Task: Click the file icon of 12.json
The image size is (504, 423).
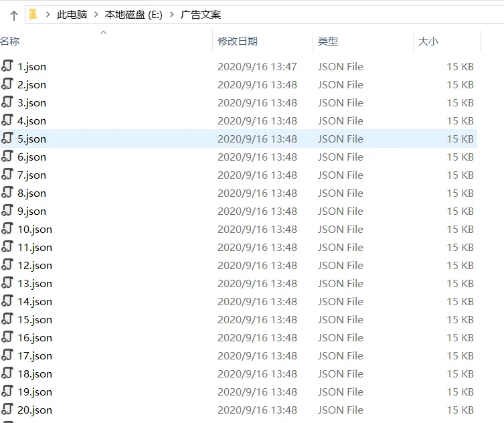Action: point(7,264)
